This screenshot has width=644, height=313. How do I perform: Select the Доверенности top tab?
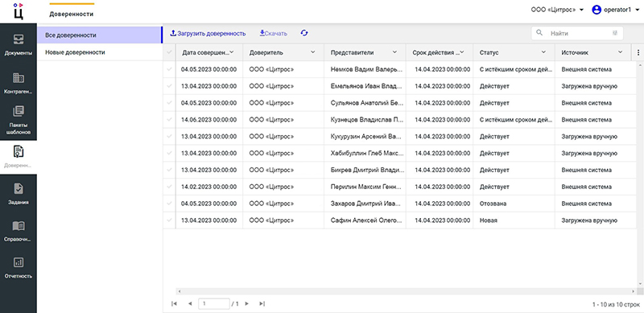click(72, 14)
